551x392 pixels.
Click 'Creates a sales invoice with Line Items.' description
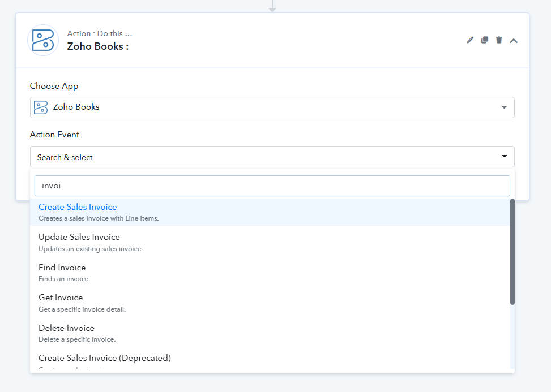pos(99,218)
